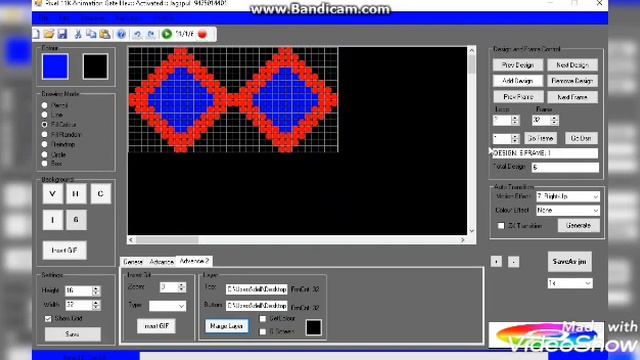Click the Prev Design button
The height and width of the screenshot is (360, 640).
(518, 65)
